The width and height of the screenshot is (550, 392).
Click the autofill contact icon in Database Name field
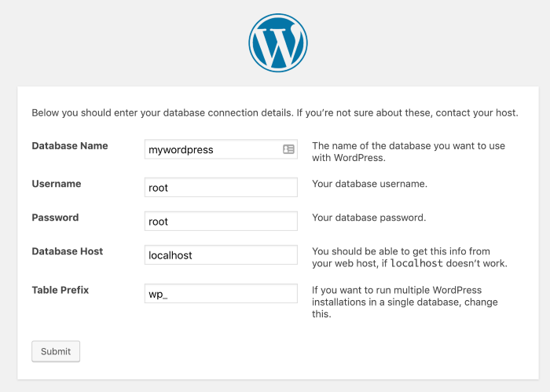coord(288,149)
